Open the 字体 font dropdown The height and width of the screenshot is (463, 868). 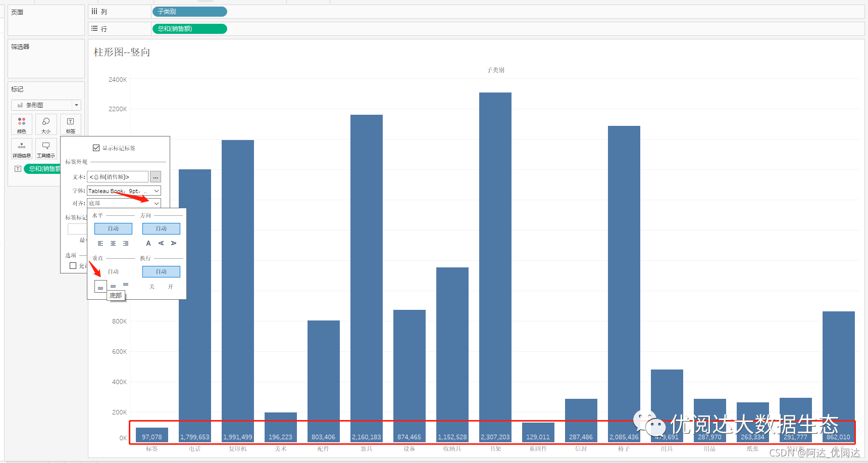click(x=124, y=191)
